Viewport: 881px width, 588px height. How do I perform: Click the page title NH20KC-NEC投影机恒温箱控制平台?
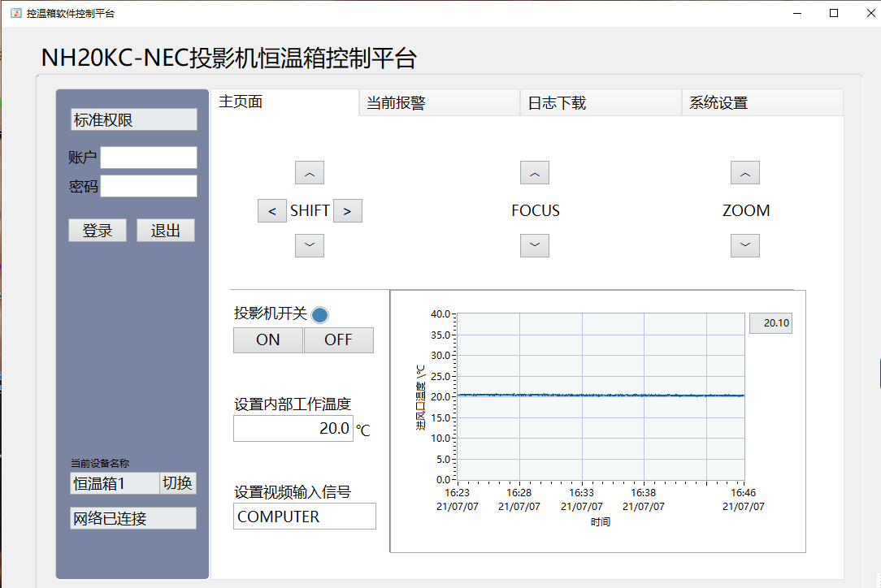tap(229, 58)
